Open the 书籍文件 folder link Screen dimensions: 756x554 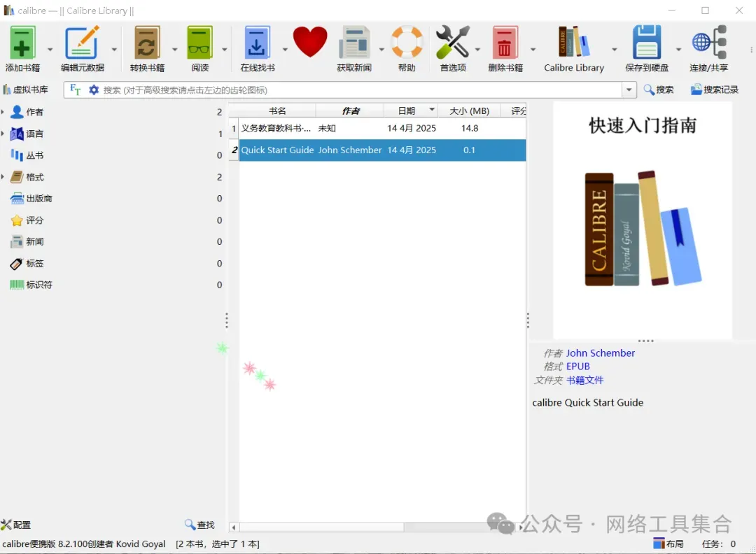pos(584,380)
